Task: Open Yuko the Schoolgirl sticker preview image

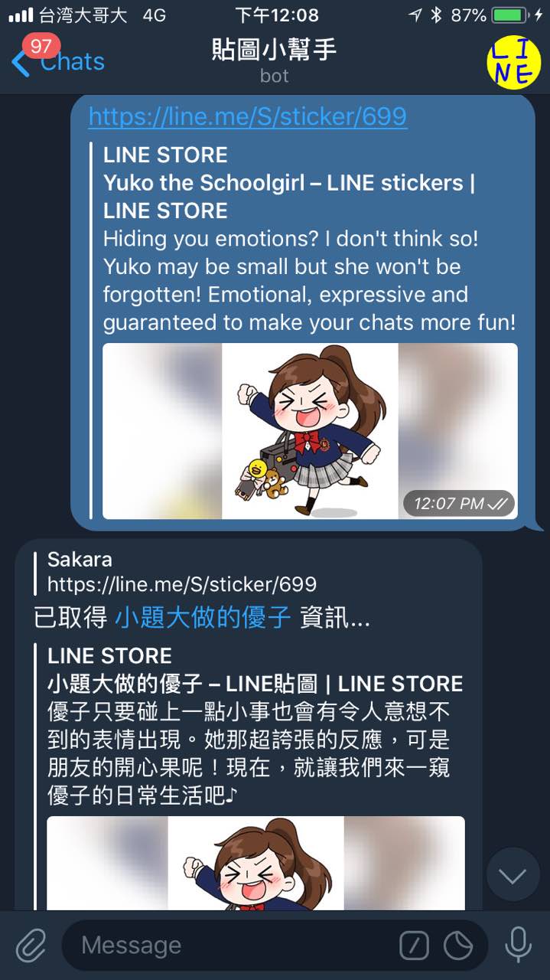Action: coord(311,431)
